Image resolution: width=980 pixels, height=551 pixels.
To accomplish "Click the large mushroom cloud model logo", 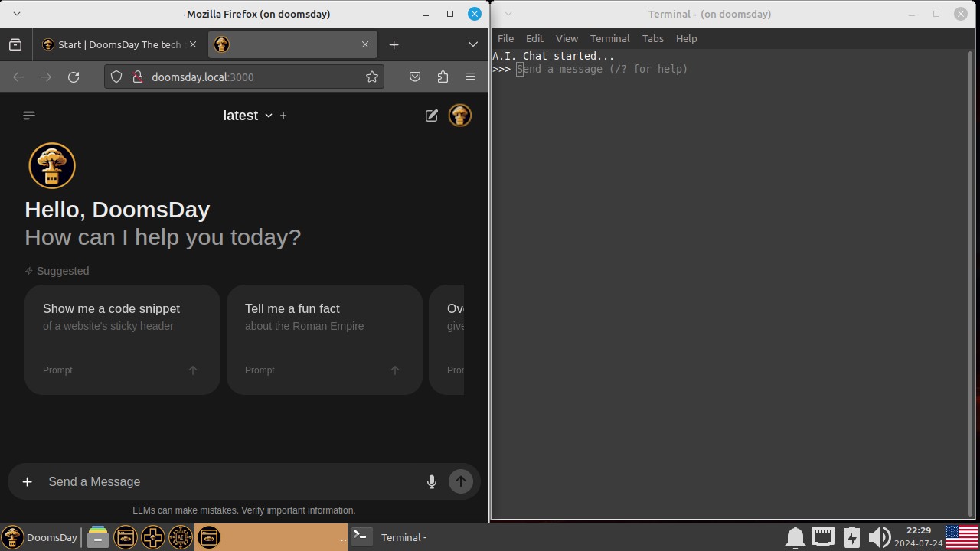I will (x=52, y=165).
